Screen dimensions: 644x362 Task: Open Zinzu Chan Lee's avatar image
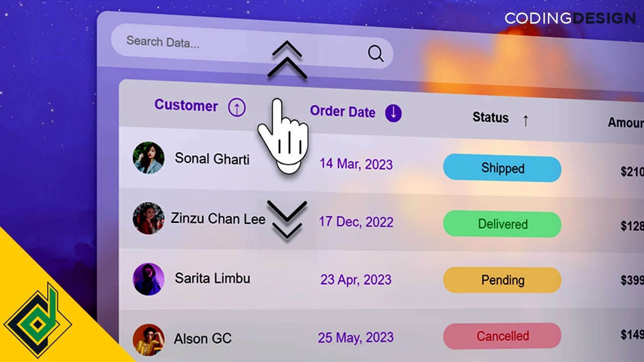point(148,218)
